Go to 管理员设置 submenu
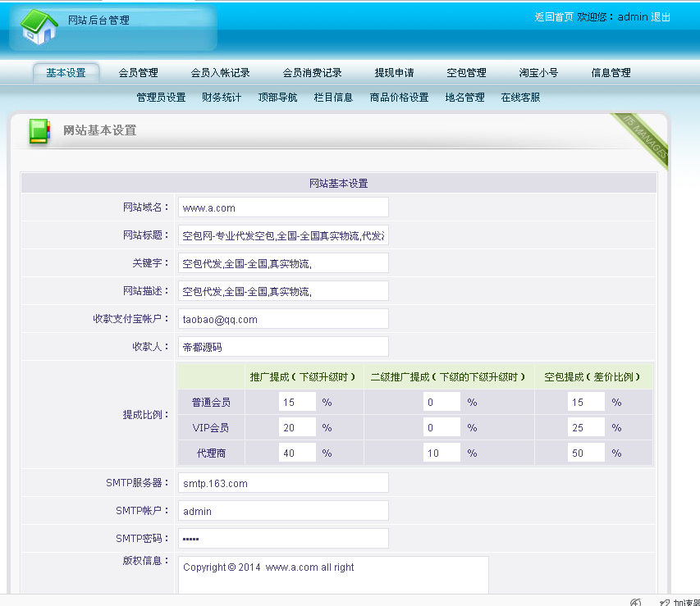 click(161, 98)
